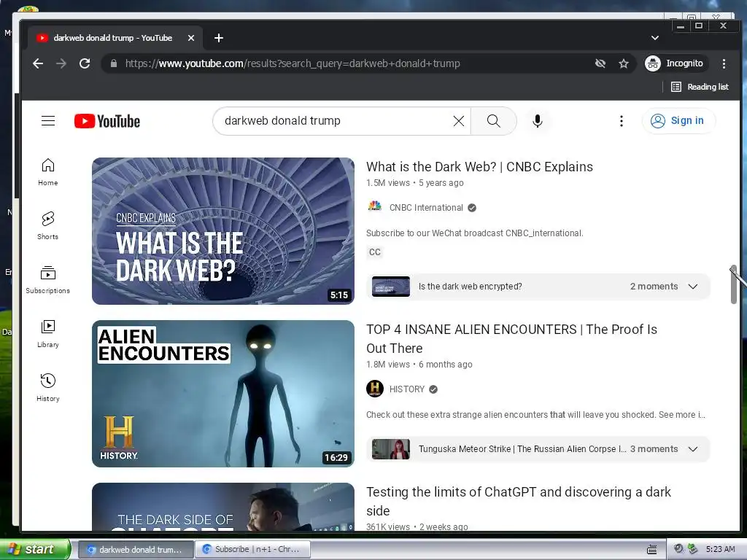Click the 1.5M views 5 years ago text
747x560 pixels.
(x=414, y=183)
